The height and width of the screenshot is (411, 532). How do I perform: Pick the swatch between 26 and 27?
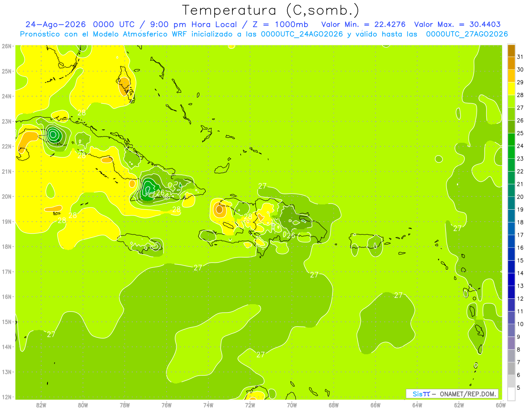511,114
